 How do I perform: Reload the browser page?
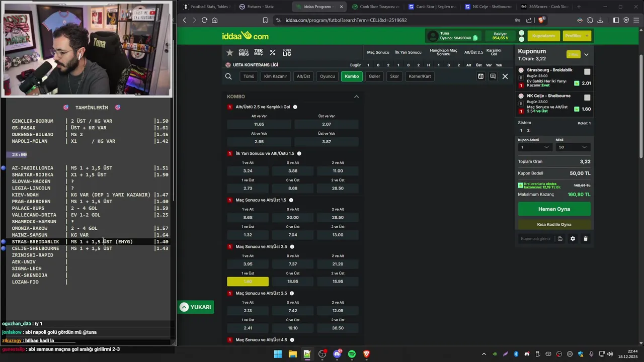204,20
